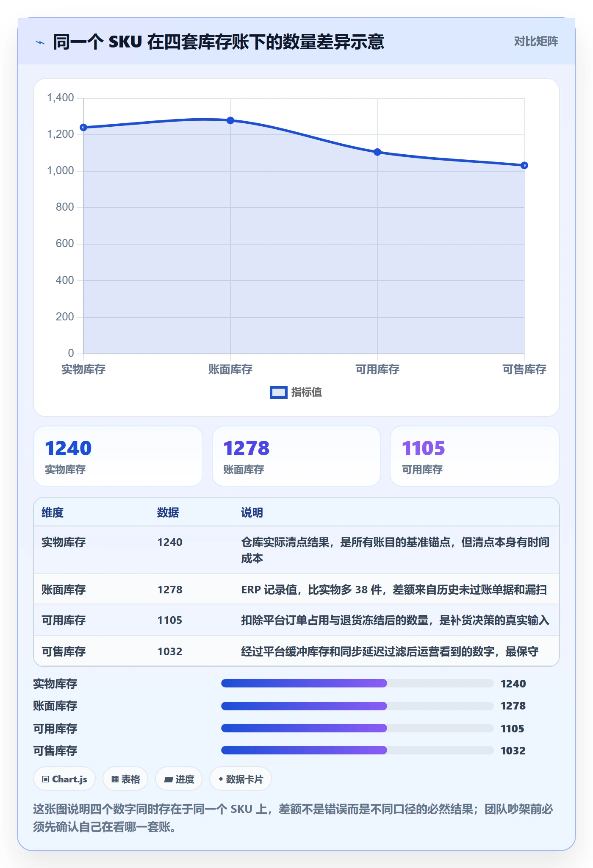Click the progress bar for 可售库存
Image resolution: width=593 pixels, height=868 pixels.
point(357,750)
